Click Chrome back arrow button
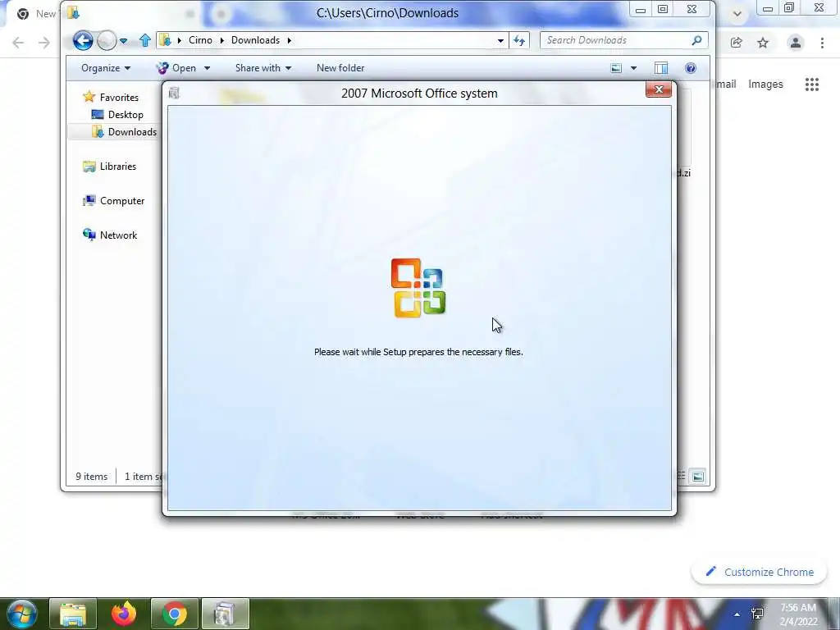This screenshot has height=630, width=840. [18, 43]
